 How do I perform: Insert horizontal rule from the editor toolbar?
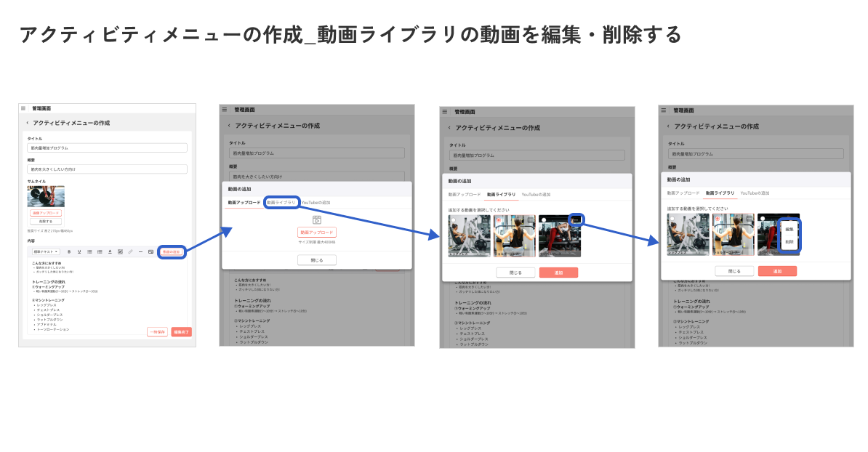click(x=140, y=251)
